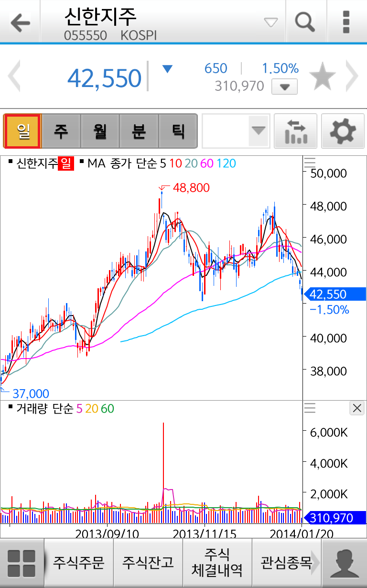Expand the 신한지주 stock selector triangle

click(x=271, y=22)
